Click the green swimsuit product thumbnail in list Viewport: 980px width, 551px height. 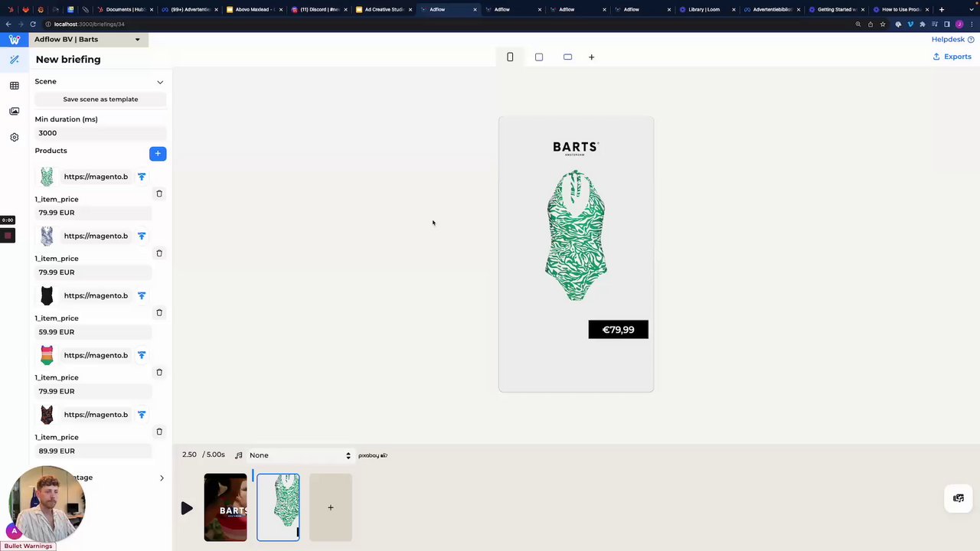tap(47, 177)
